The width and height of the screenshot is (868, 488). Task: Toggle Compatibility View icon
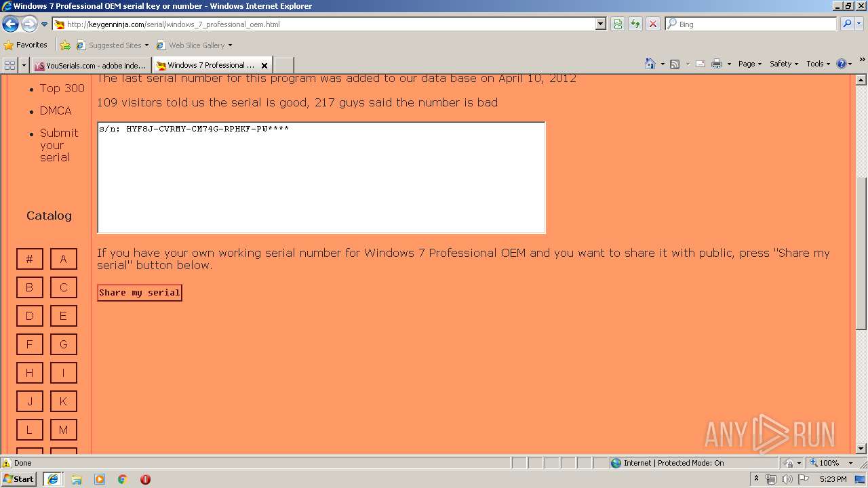[x=618, y=24]
